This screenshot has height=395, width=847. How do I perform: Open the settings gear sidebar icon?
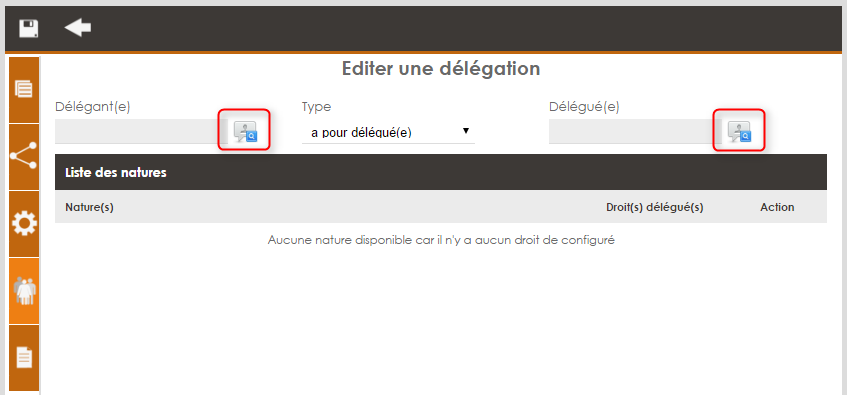24,224
